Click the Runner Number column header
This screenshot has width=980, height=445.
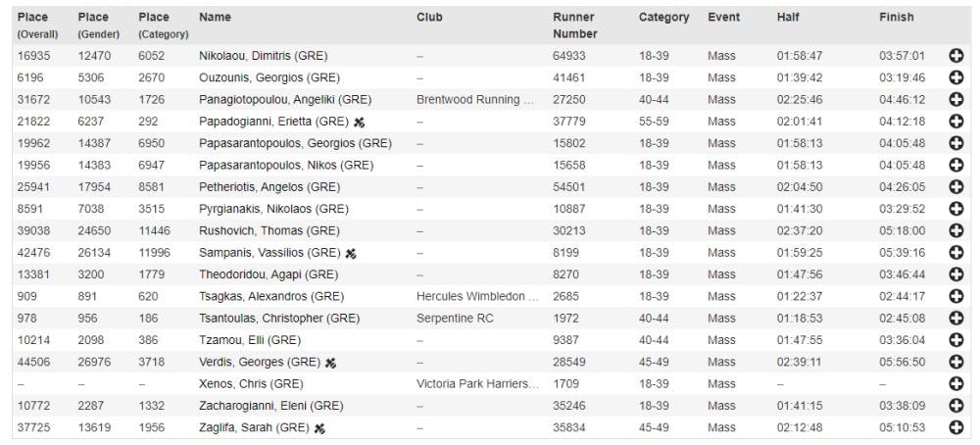pos(574,25)
